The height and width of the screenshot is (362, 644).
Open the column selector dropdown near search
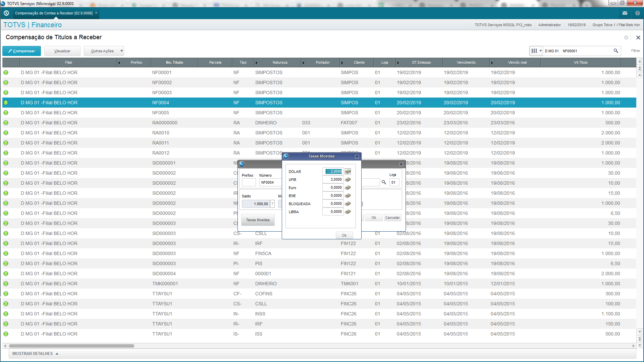click(x=536, y=51)
